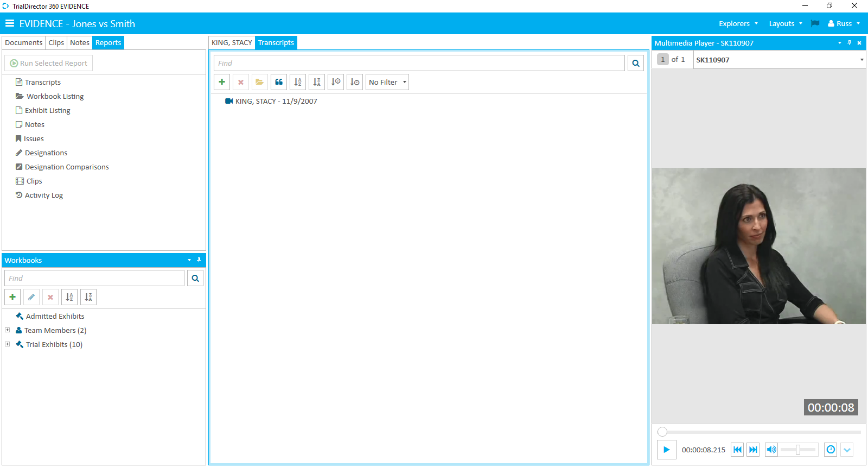This screenshot has width=868, height=467.
Task: Select the Designation Comparisons report
Action: [x=62, y=167]
